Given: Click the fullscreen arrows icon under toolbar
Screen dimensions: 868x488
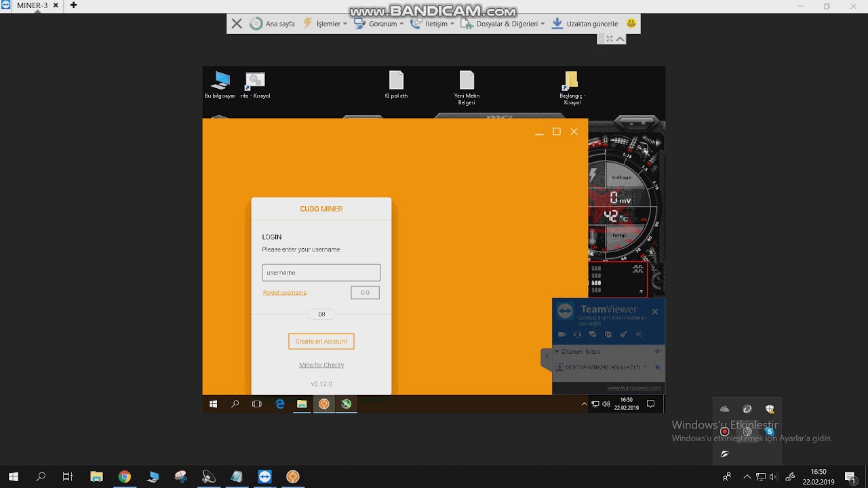Looking at the screenshot, I should 610,39.
